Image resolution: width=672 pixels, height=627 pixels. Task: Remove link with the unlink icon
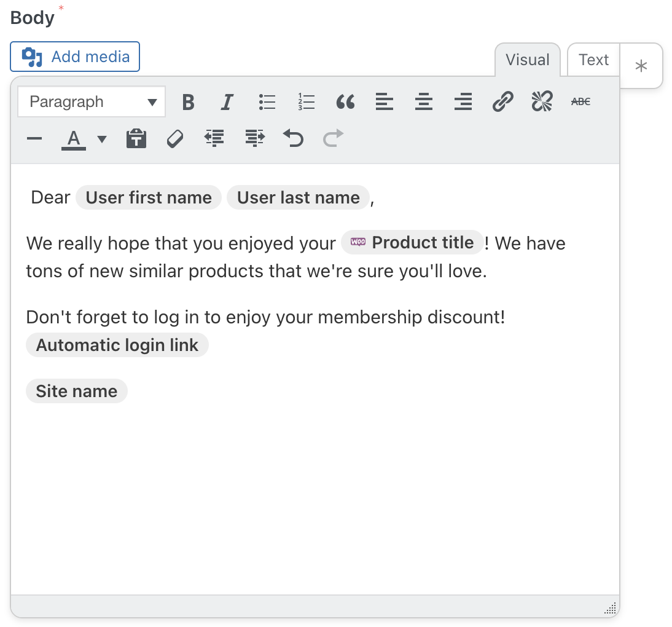point(542,102)
